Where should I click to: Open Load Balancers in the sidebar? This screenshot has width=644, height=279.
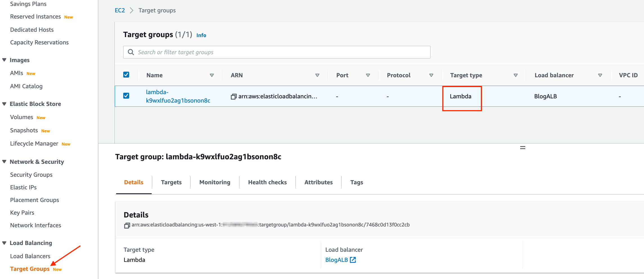point(30,256)
